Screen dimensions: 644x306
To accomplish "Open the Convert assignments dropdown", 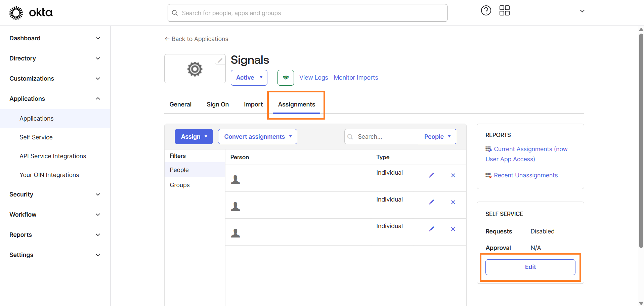I will 258,137.
